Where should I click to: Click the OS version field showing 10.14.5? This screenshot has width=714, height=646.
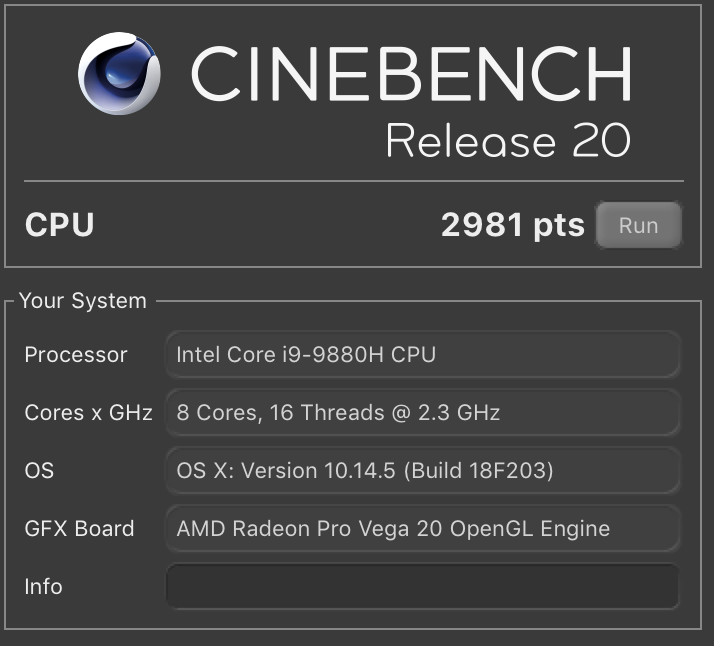[x=423, y=470]
